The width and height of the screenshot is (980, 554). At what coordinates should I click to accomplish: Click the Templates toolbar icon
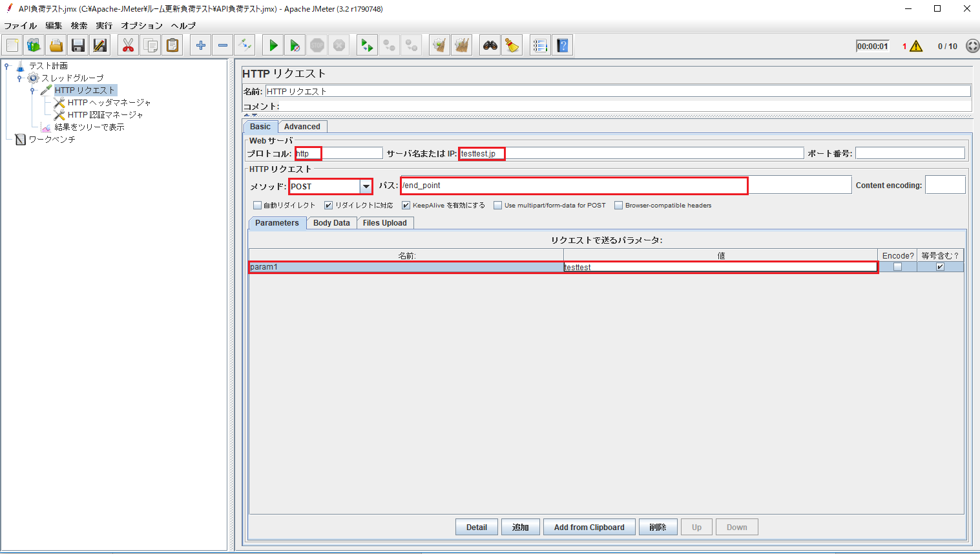pos(34,45)
